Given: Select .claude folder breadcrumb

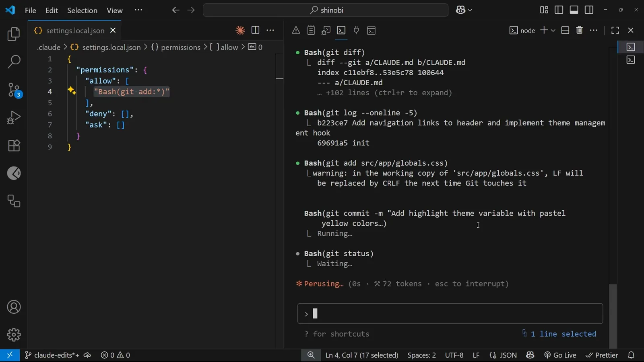Looking at the screenshot, I should [49, 47].
